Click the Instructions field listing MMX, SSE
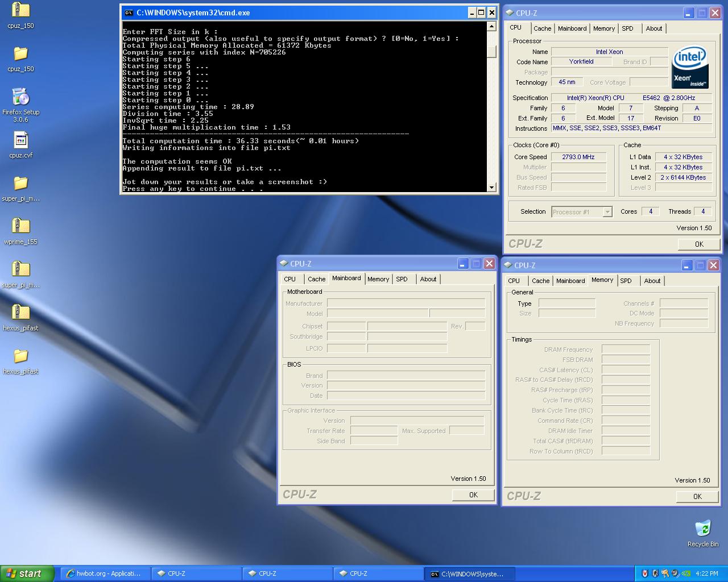The image size is (728, 582). pos(631,128)
